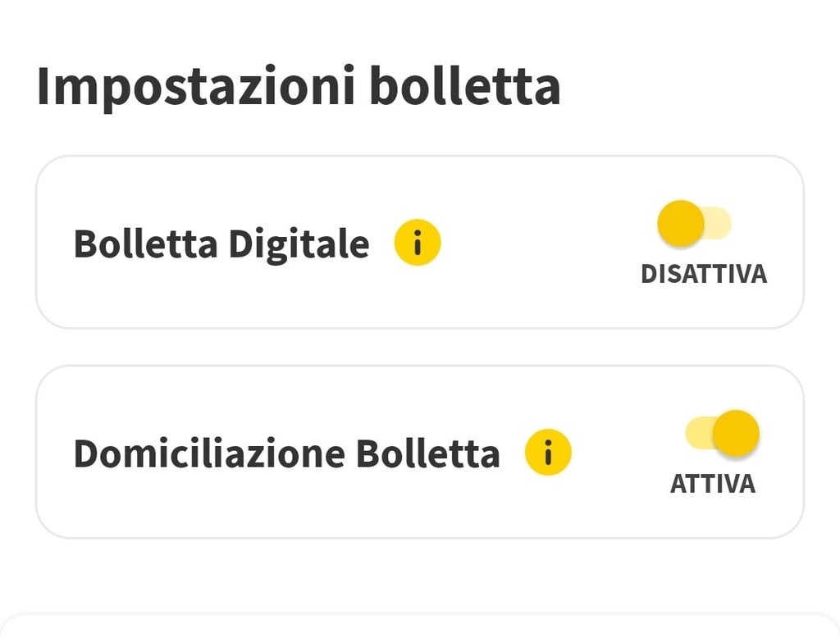Select the Domiciliazione Bolletta label text
The width and height of the screenshot is (840, 638).
pyautogui.click(x=286, y=453)
